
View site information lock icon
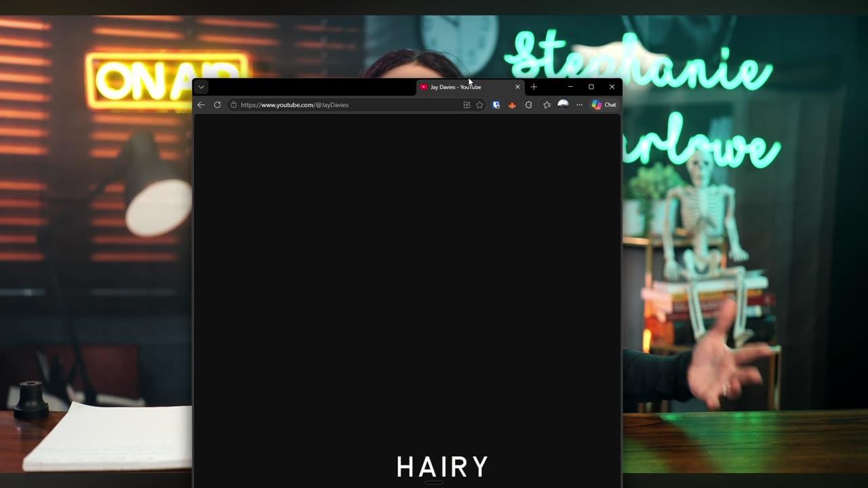pyautogui.click(x=233, y=105)
